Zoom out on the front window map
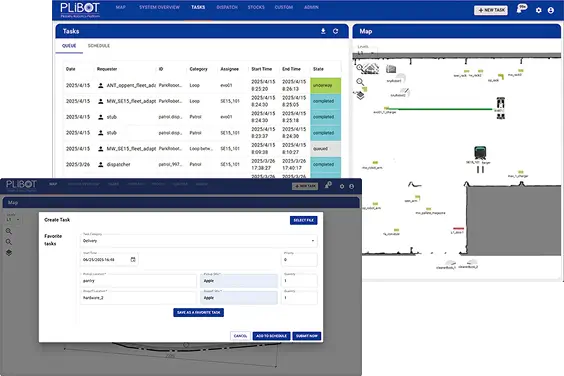This screenshot has width=564, height=376. (x=9, y=242)
